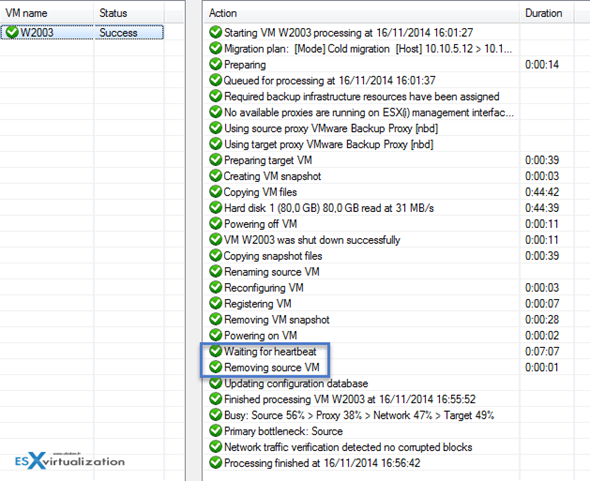Select the W2003 VM row name
The image size is (590, 481).
tap(37, 33)
